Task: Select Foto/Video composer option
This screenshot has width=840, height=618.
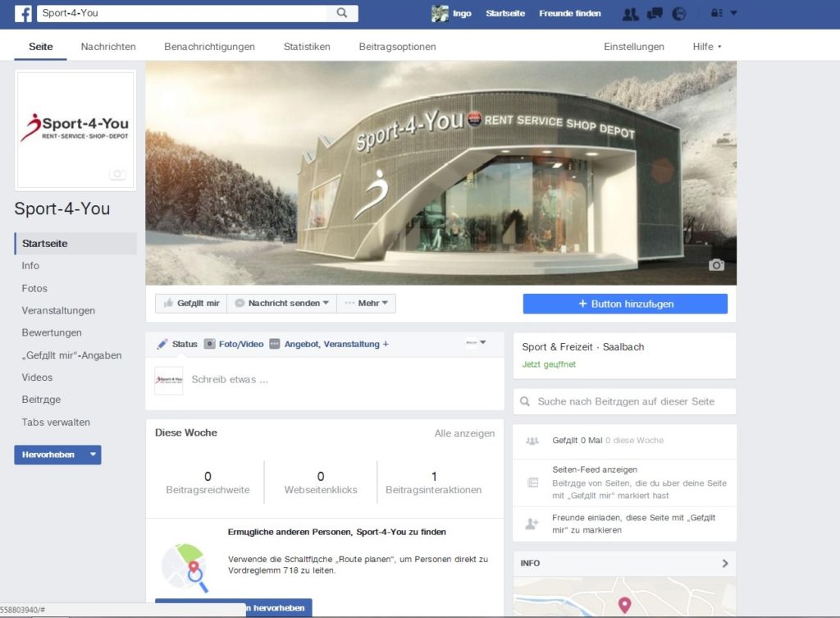Action: click(x=234, y=344)
